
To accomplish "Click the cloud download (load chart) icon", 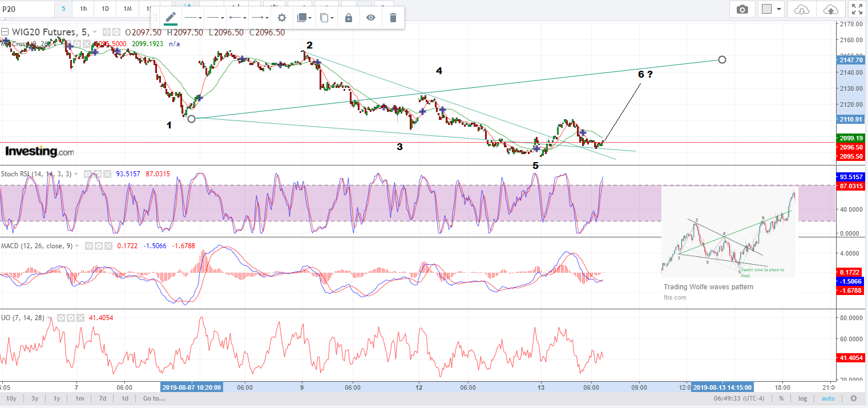I will click(802, 9).
